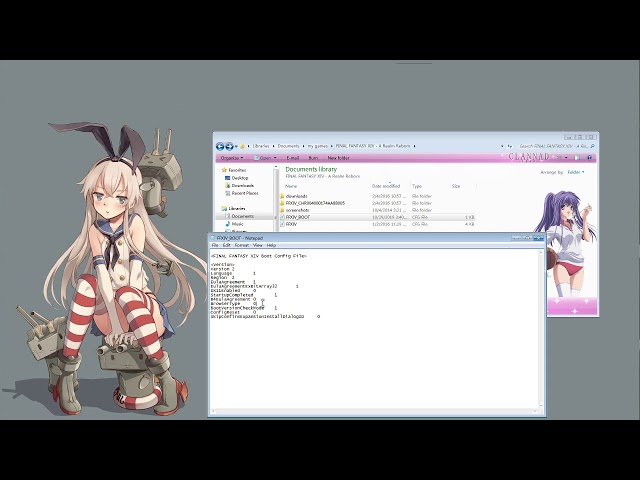The width and height of the screenshot is (640, 480).
Task: Place cursor on the Language line
Action: (233, 273)
